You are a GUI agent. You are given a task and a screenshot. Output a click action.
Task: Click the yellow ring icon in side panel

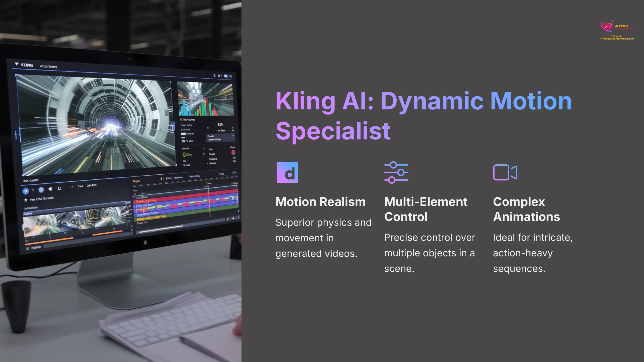click(x=184, y=155)
